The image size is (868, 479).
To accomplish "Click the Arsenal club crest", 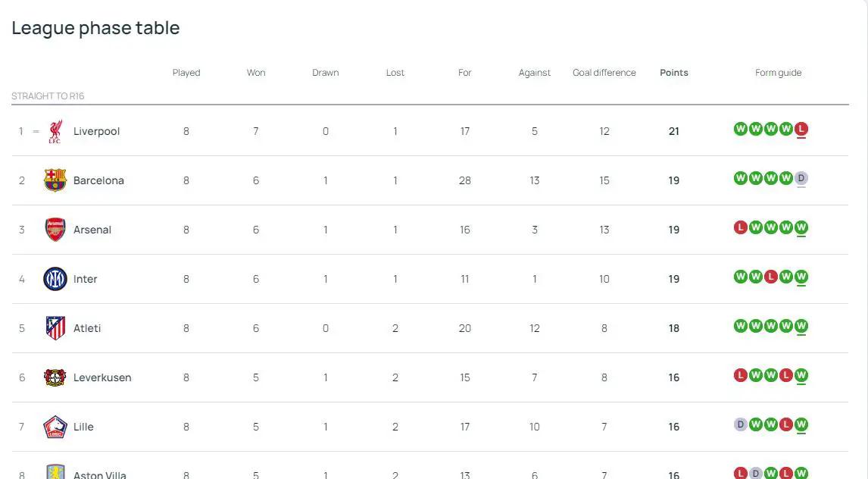I will coord(55,230).
